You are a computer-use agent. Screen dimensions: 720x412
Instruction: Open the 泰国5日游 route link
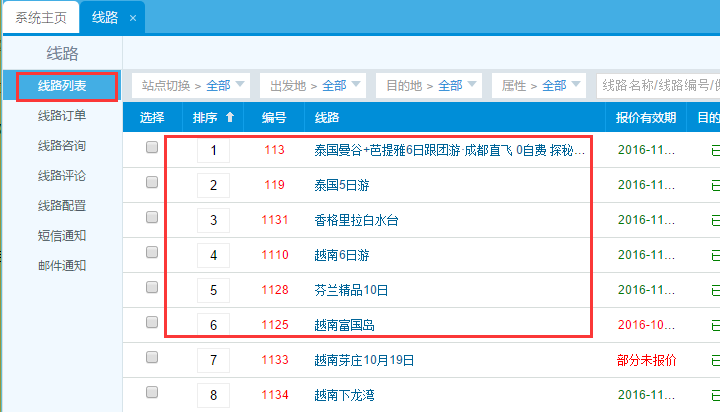click(x=343, y=185)
